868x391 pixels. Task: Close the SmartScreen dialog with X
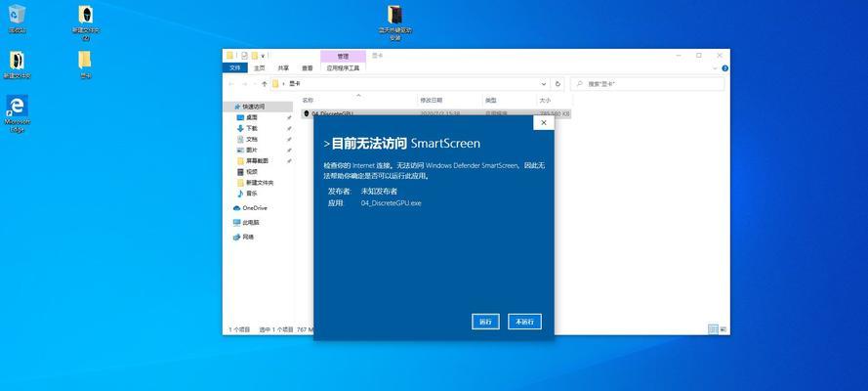tap(544, 123)
